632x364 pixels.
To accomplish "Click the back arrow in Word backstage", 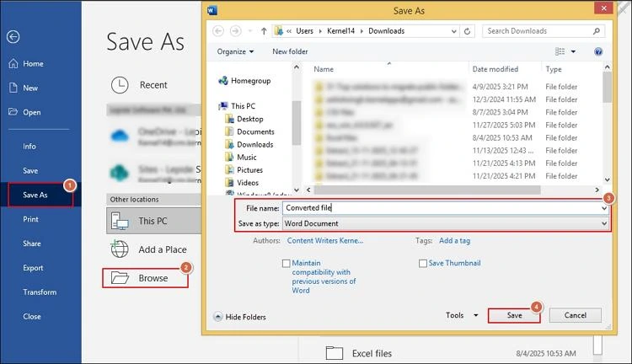I will pos(13,37).
